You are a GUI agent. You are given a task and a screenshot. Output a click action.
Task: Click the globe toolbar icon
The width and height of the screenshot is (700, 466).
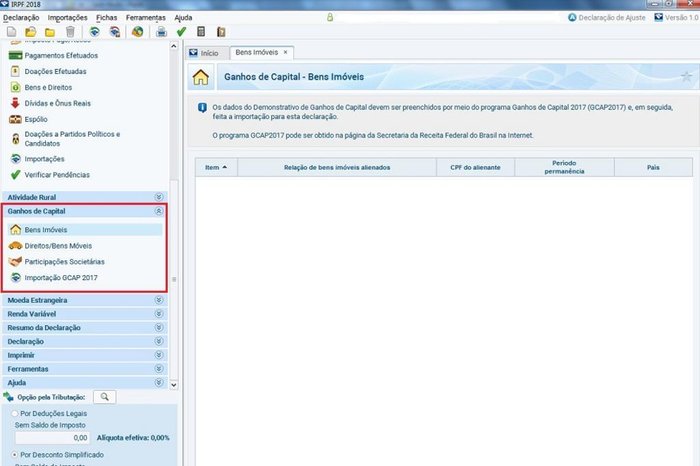point(138,32)
